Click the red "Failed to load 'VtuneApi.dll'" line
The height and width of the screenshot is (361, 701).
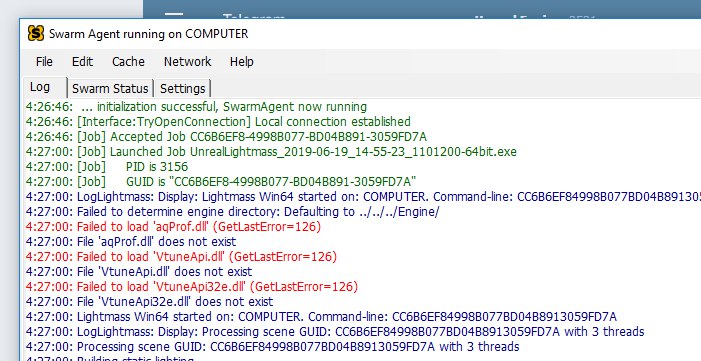point(181,257)
